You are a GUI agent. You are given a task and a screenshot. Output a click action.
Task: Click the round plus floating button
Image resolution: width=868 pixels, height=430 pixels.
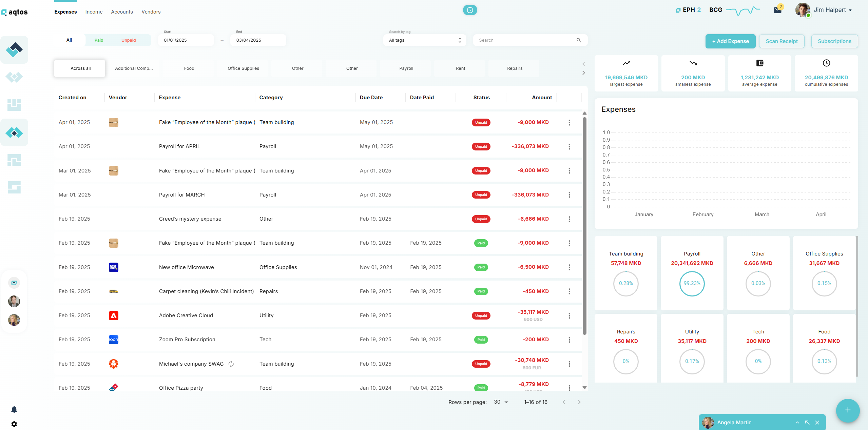click(x=847, y=410)
